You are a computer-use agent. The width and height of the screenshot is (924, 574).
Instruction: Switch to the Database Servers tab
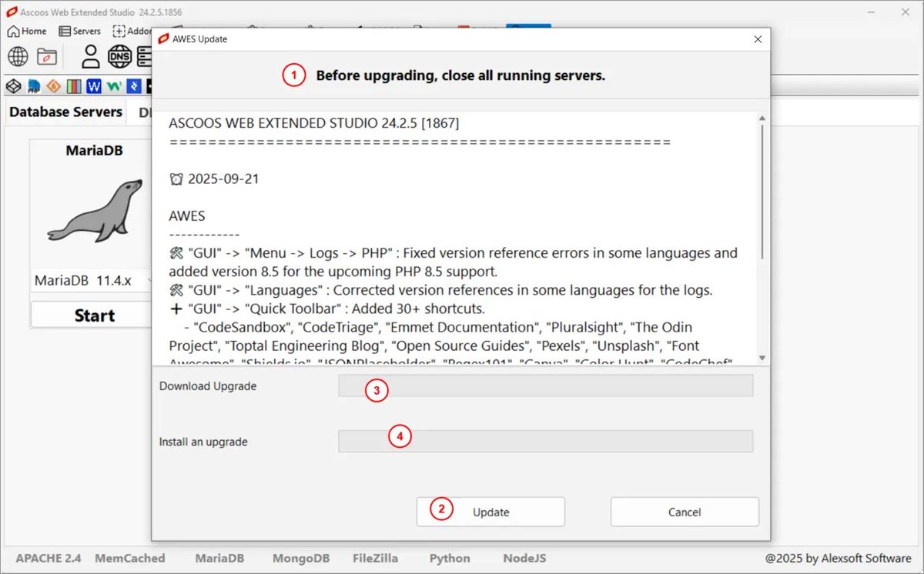(x=65, y=112)
